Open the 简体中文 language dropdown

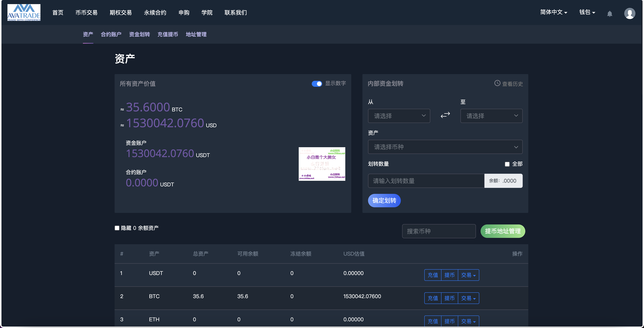click(553, 12)
